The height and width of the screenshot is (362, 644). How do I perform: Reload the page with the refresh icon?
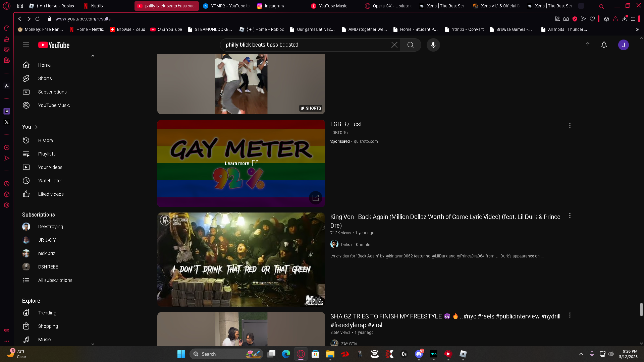(38, 19)
